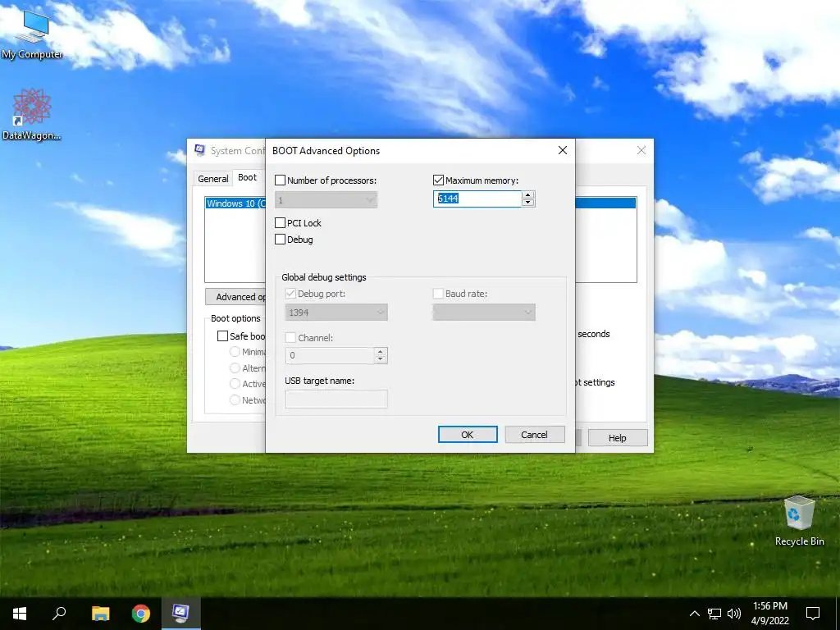Screen dimensions: 840x630
Task: Open network status tray icon
Action: click(714, 614)
